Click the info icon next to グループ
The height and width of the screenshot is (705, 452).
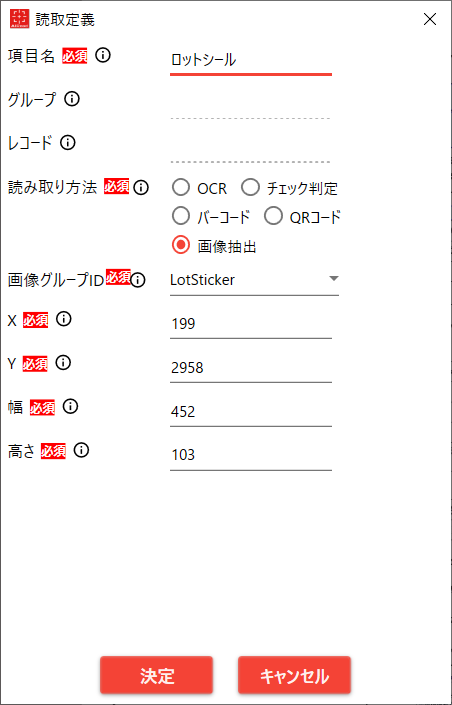tap(72, 99)
